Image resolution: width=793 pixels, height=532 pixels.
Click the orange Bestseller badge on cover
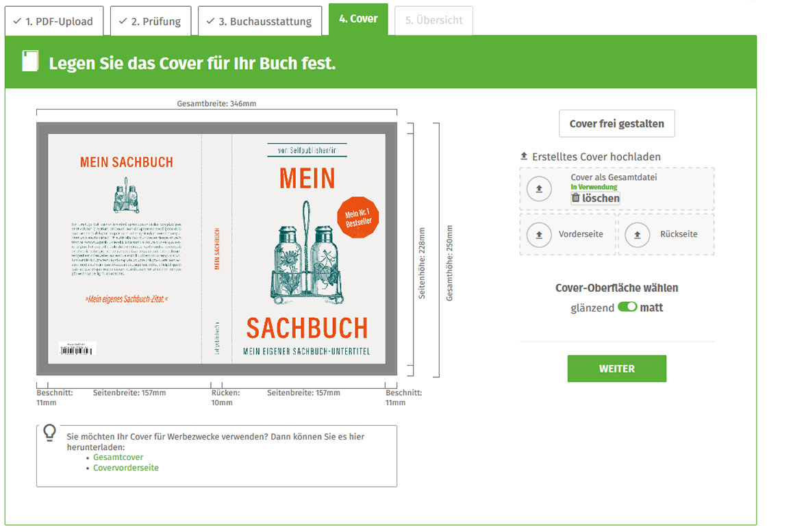(356, 218)
